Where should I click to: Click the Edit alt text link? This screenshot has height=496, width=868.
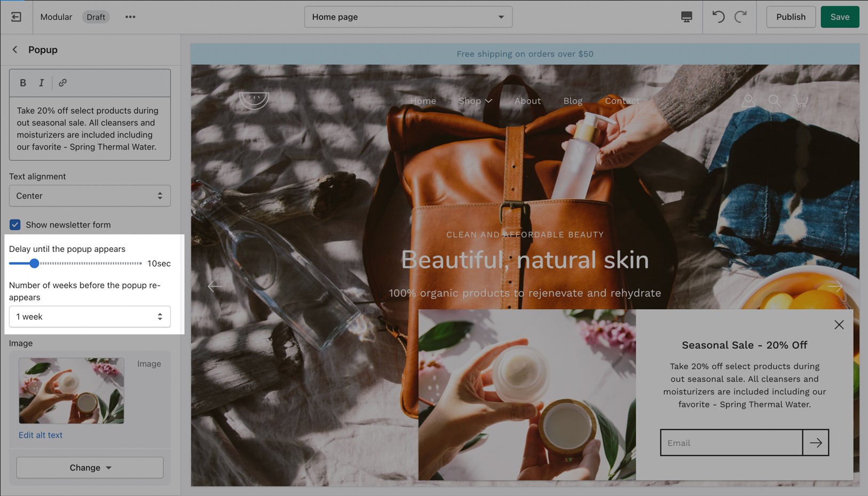click(41, 435)
